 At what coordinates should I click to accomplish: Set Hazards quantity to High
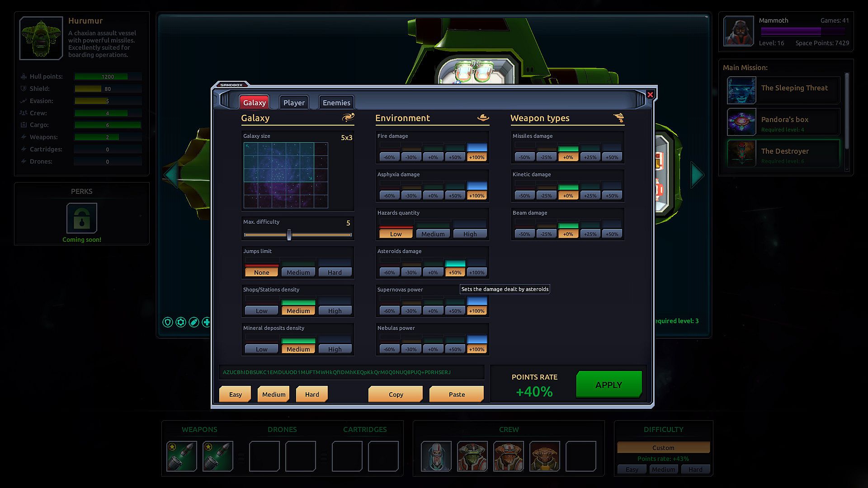point(470,234)
